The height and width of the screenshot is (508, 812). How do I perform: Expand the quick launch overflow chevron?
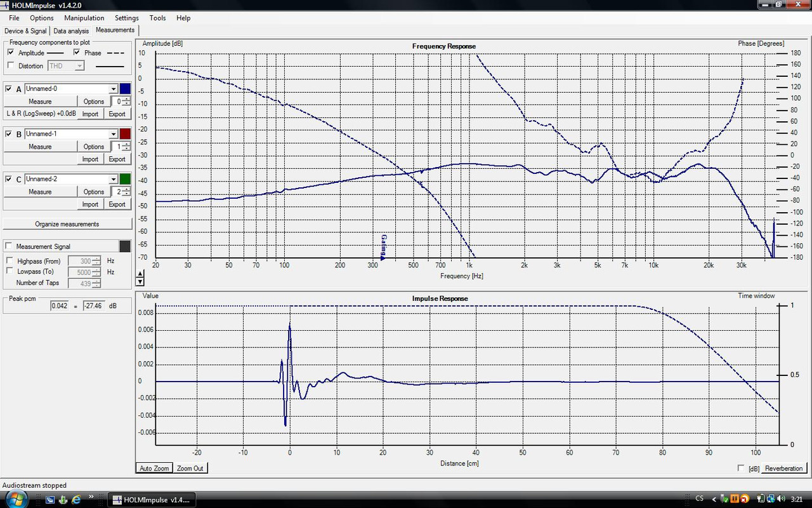[91, 497]
